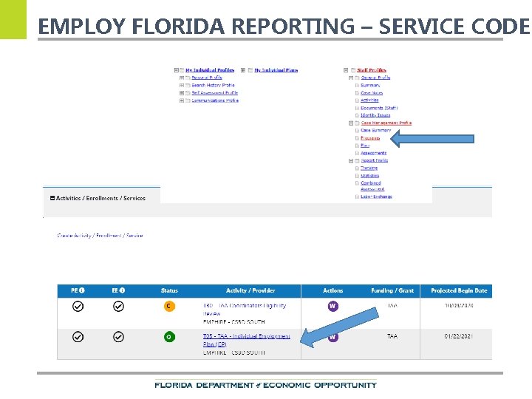Click the Activity / Provider column header
The height and width of the screenshot is (399, 532).
pos(250,291)
